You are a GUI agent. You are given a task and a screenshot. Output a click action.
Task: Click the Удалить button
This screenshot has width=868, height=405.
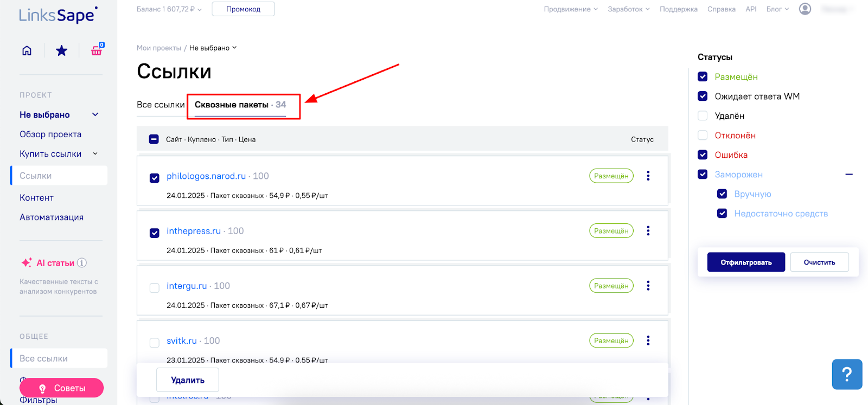tap(188, 380)
